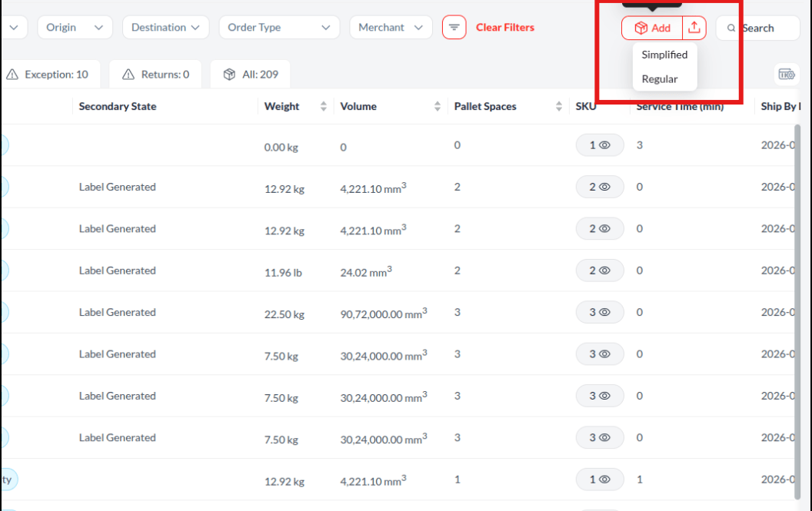Image resolution: width=812 pixels, height=511 pixels.
Task: Click the 0.00 kg weight cell
Action: [x=281, y=148]
